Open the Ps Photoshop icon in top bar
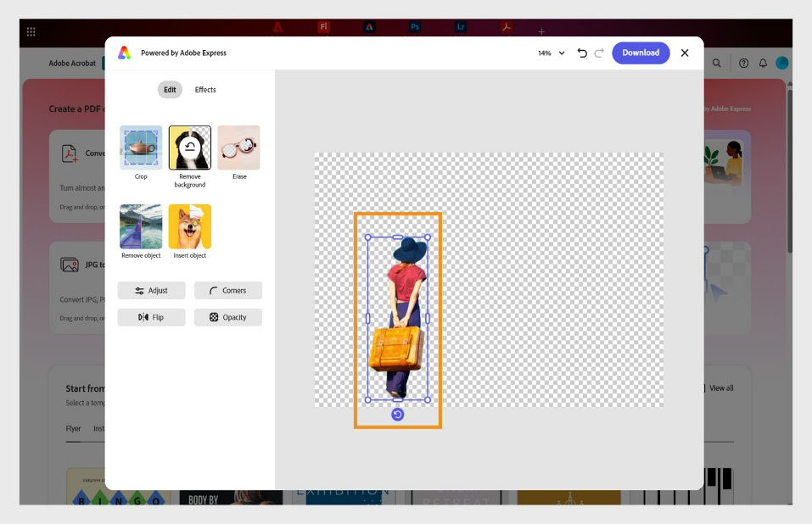This screenshot has height=524, width=812. coord(415,27)
